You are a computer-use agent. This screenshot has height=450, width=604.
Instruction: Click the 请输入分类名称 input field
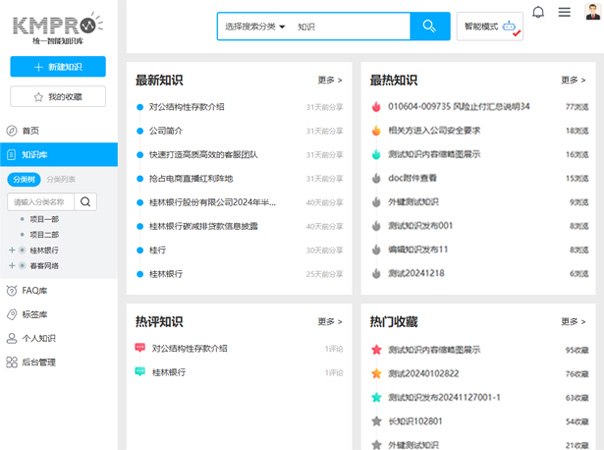tap(39, 202)
